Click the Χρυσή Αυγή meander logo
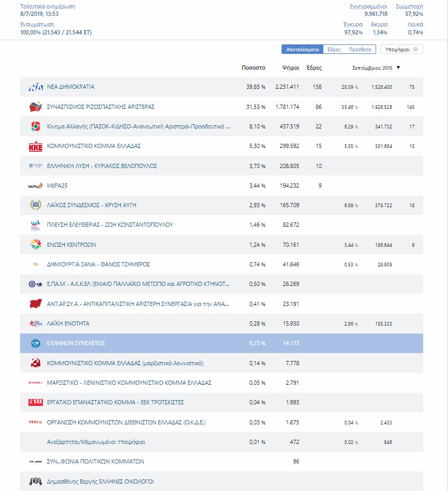The image size is (448, 491). click(x=35, y=205)
